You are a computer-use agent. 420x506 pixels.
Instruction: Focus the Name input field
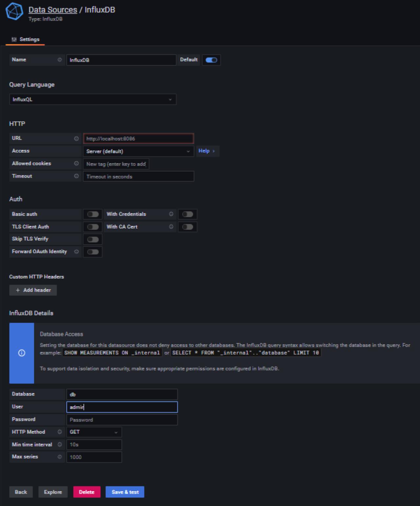click(121, 60)
